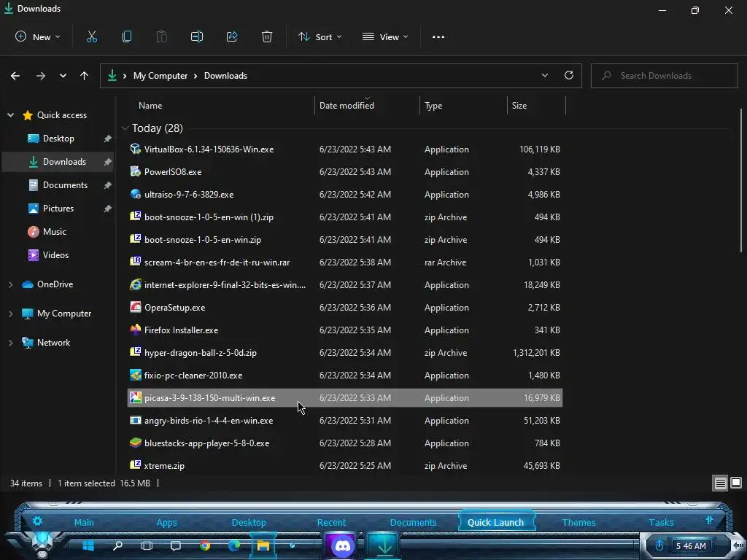
Task: Expand address bar history dropdown
Action: (x=544, y=75)
